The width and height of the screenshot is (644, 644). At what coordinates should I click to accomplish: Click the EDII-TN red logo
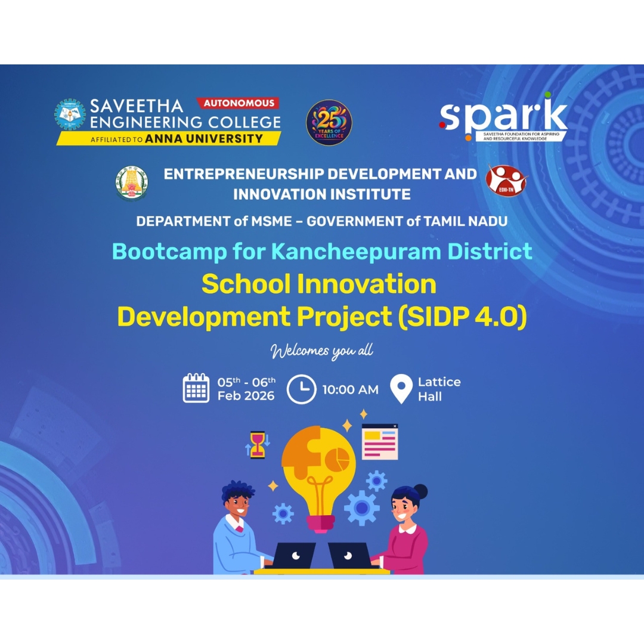tap(506, 180)
